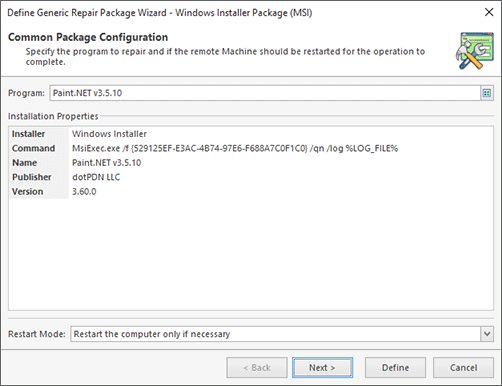502x386 pixels.
Task: Select the Publisher property label
Action: [x=32, y=177]
